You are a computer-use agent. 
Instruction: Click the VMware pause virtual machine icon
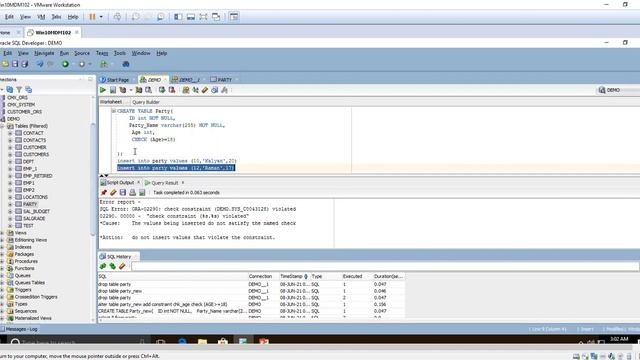point(92,17)
